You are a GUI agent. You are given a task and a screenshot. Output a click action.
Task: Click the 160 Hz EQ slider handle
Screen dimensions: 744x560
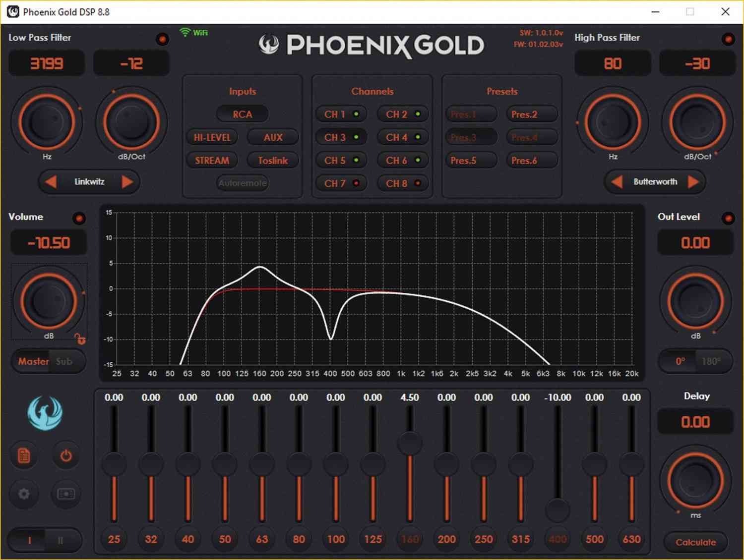click(x=410, y=443)
